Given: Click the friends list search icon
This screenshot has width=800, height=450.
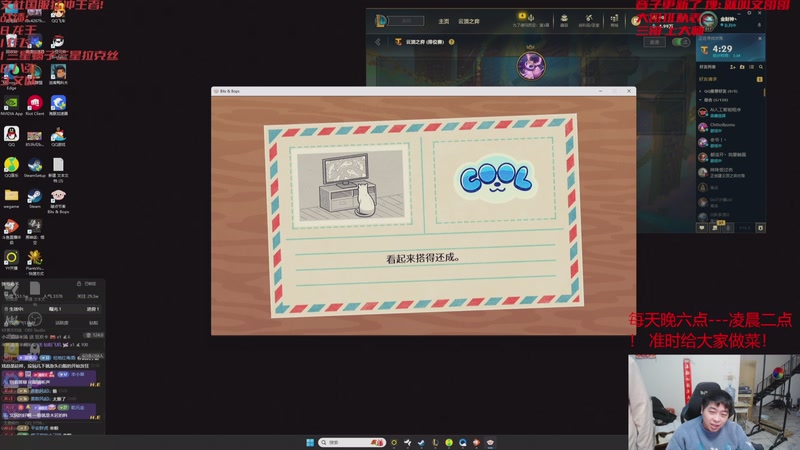Looking at the screenshot, I should point(761,67).
